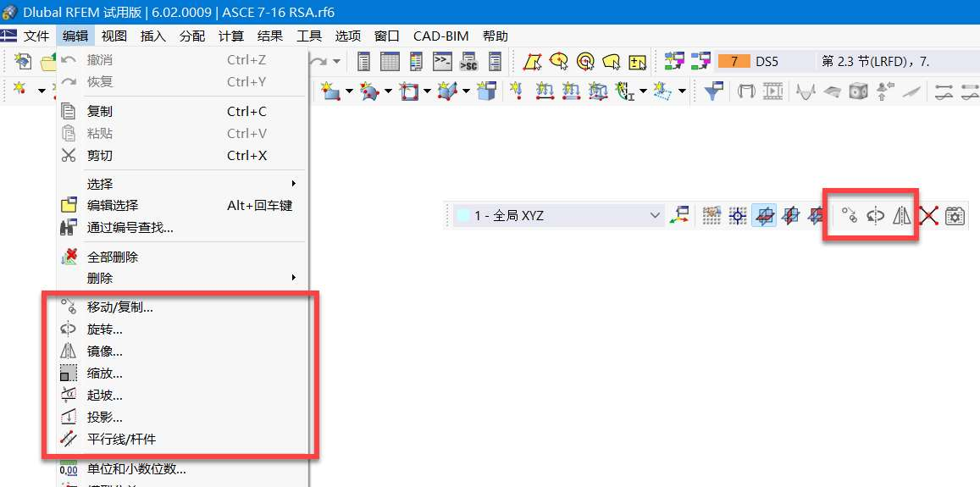Click the orange 7 design situation swatch
Image resolution: width=980 pixels, height=487 pixels.
734,61
